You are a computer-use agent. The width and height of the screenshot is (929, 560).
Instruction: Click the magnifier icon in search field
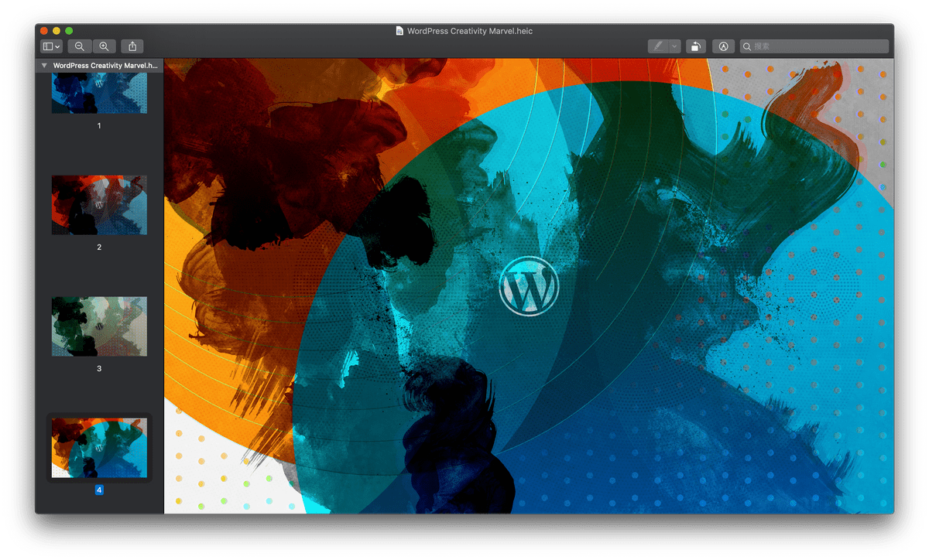coord(747,46)
